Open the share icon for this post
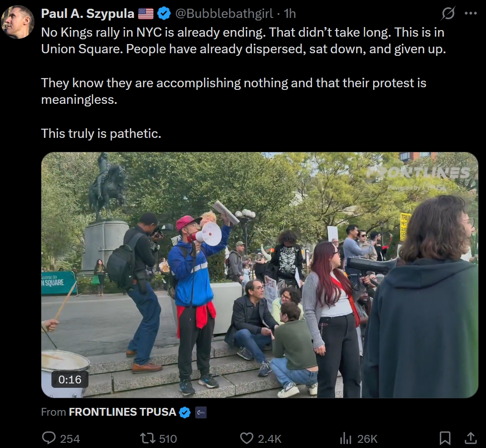Image resolution: width=486 pixels, height=448 pixels. coord(471,438)
